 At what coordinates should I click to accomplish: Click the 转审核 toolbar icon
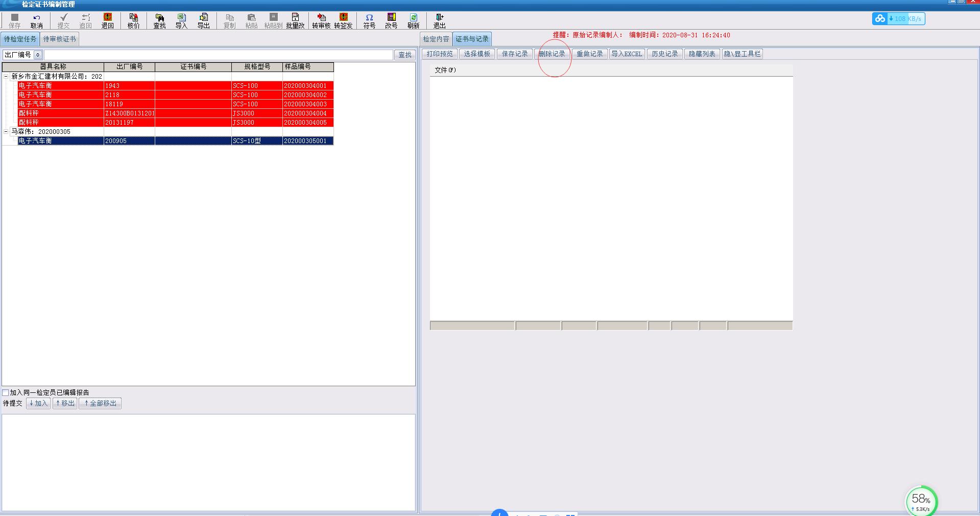click(x=321, y=21)
